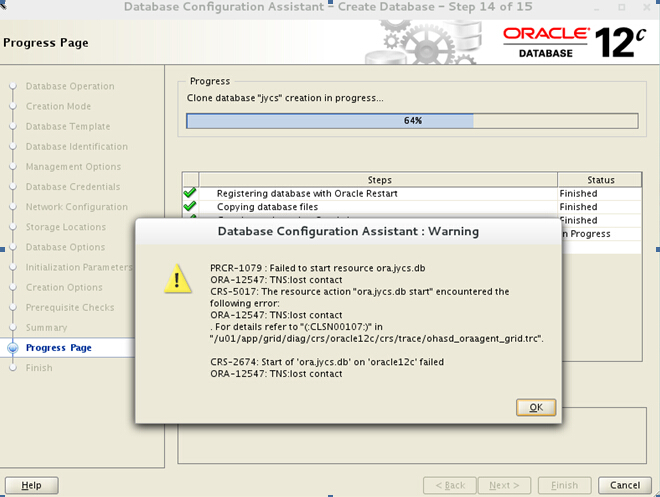Select the Database Operation step

(x=70, y=86)
